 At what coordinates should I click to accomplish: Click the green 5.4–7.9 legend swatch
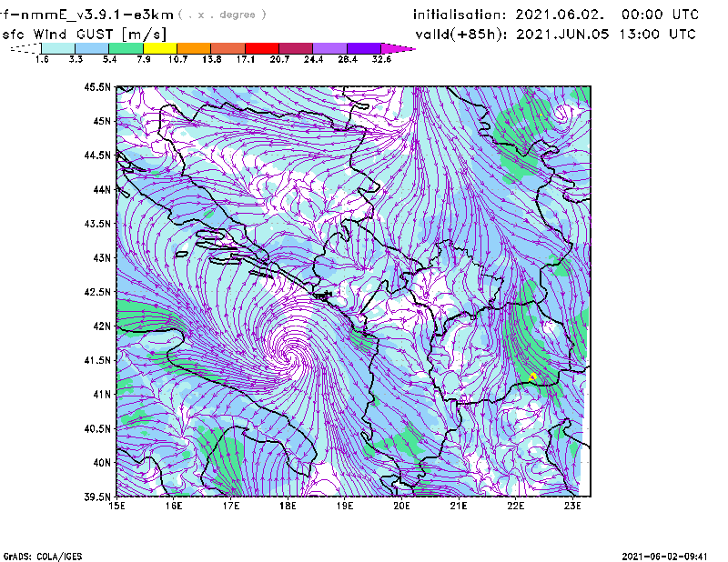[126, 48]
